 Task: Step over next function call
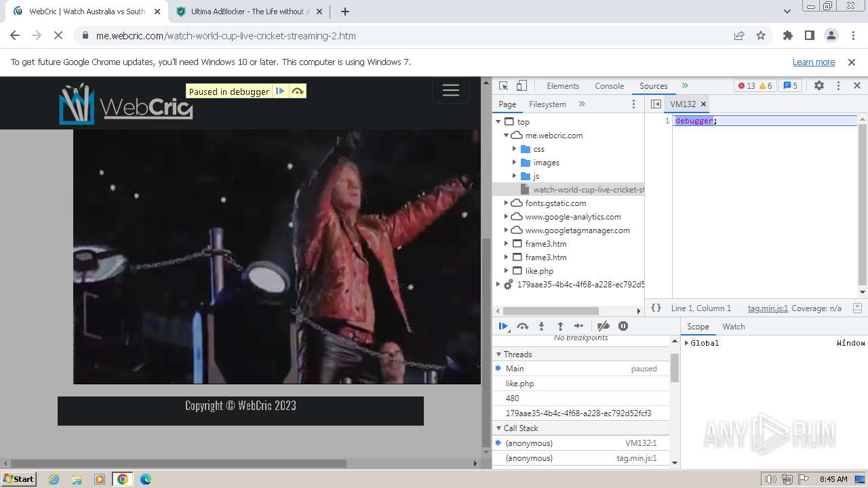[x=522, y=326]
